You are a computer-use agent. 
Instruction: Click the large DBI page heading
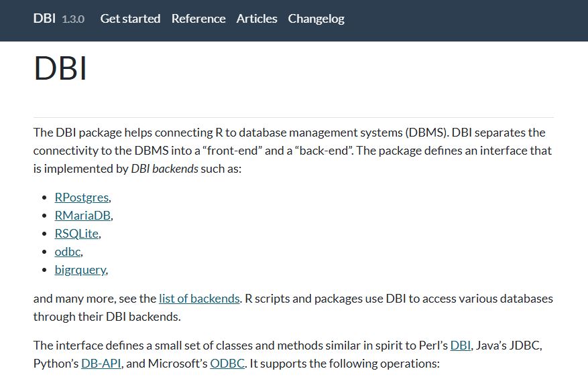pyautogui.click(x=60, y=68)
